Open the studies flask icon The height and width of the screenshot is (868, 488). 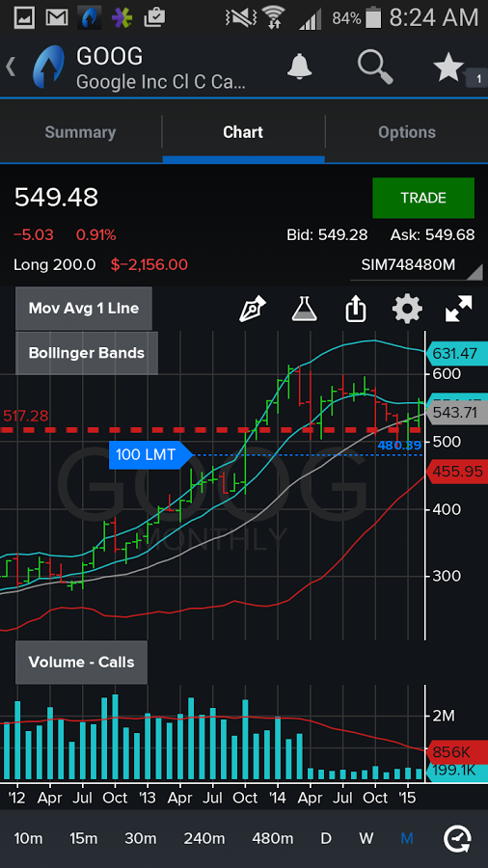click(305, 309)
